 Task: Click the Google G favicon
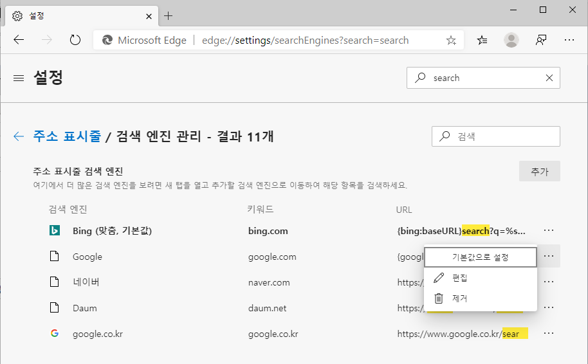(55, 333)
